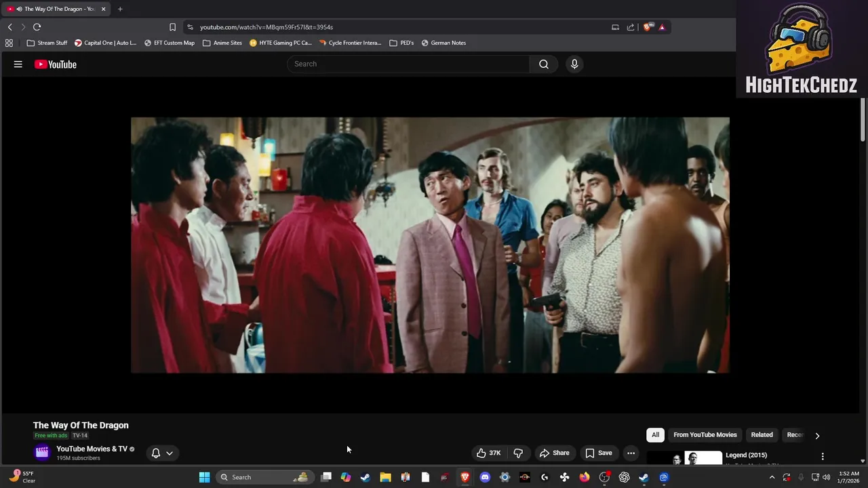Click the Windows taskbar Search box
The image size is (868, 488).
point(264,477)
